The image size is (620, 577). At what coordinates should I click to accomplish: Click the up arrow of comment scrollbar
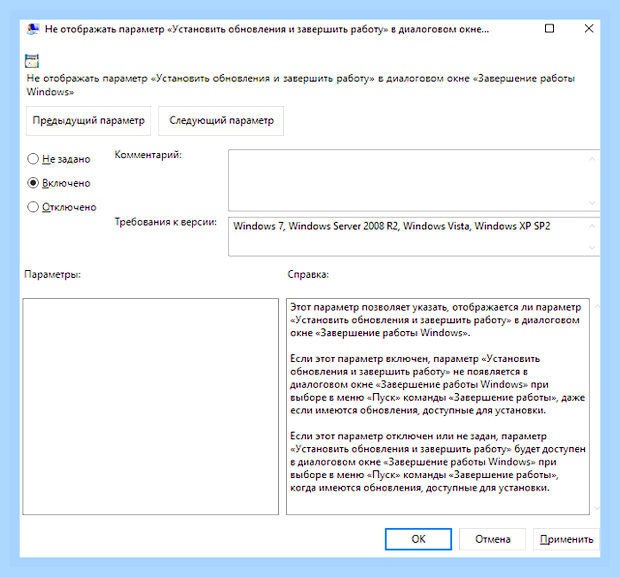(592, 159)
